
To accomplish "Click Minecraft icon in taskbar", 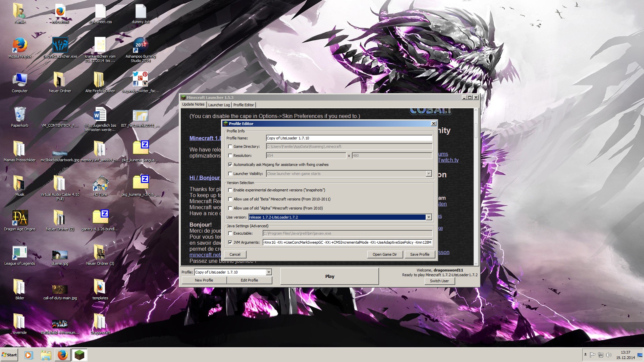I will (x=79, y=355).
